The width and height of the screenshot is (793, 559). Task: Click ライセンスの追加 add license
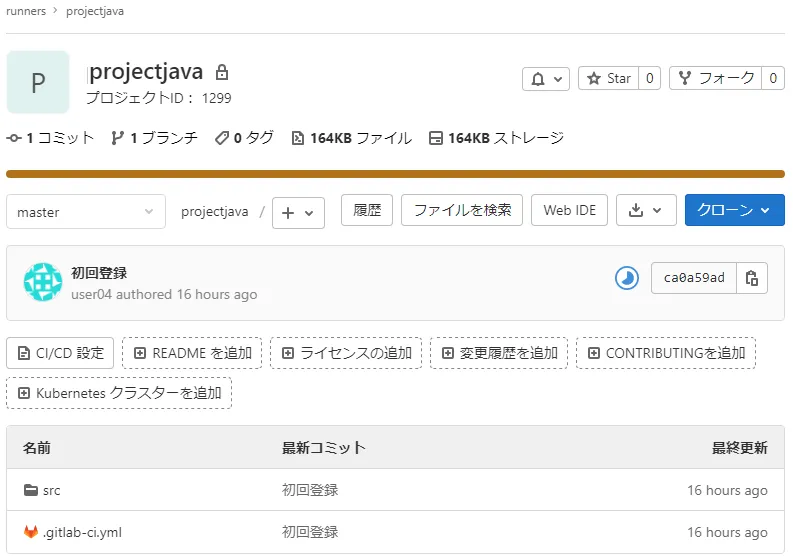346,353
